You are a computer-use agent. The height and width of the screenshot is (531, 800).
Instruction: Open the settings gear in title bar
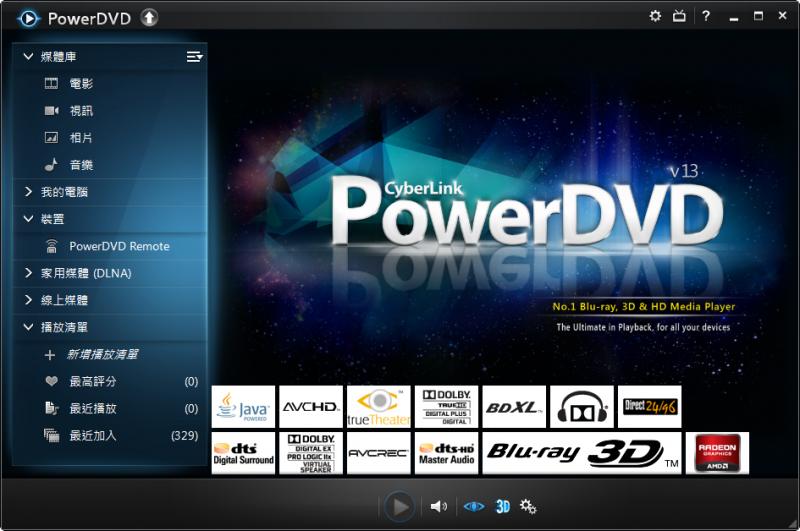(x=655, y=16)
